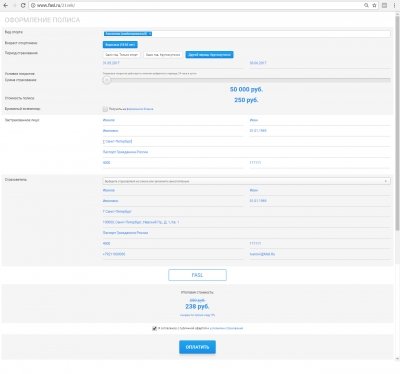The image size is (400, 374).
Task: Select the first single-stage period option
Action: (x=121, y=55)
